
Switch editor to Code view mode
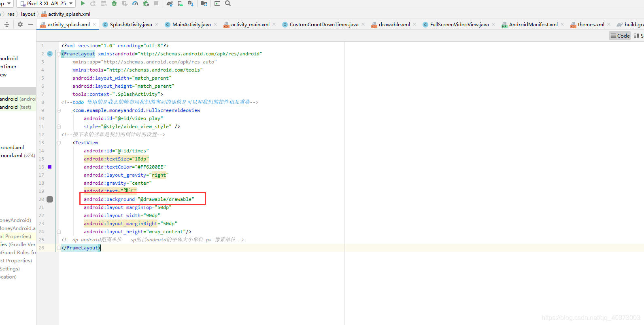coord(620,36)
